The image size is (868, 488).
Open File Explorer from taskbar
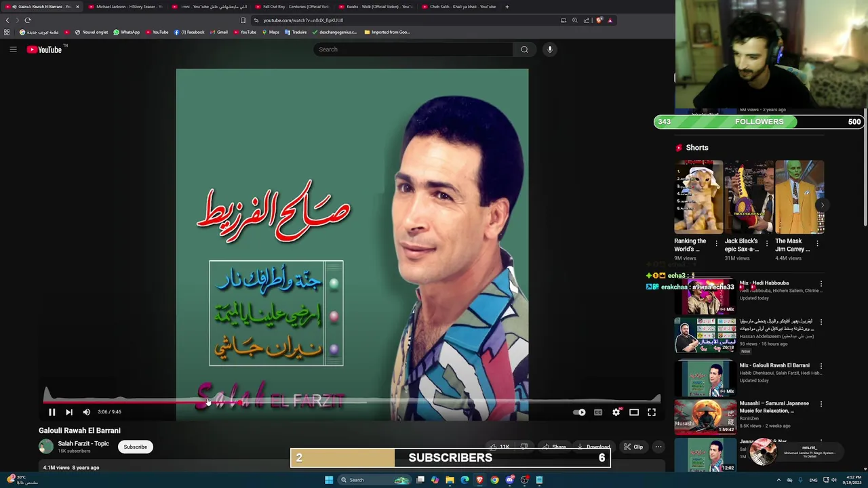tap(450, 480)
